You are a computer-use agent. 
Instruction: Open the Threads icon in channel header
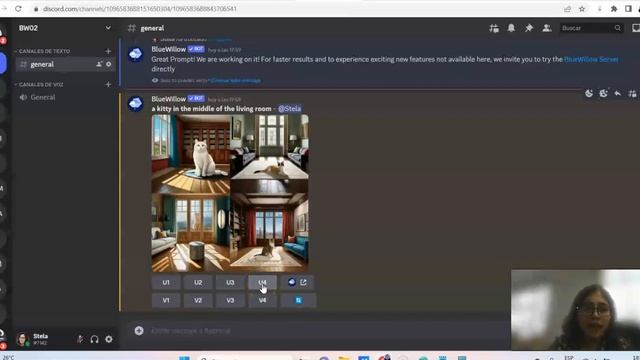pyautogui.click(x=494, y=28)
